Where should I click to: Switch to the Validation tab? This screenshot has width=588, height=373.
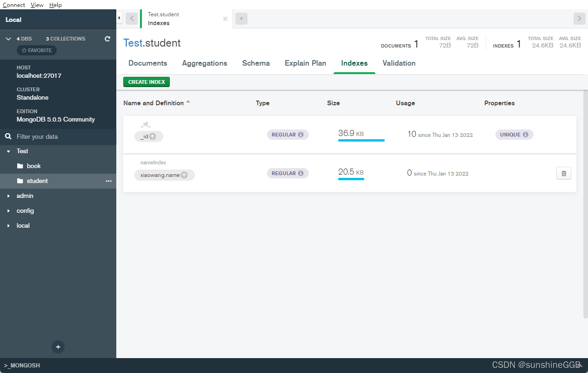399,63
